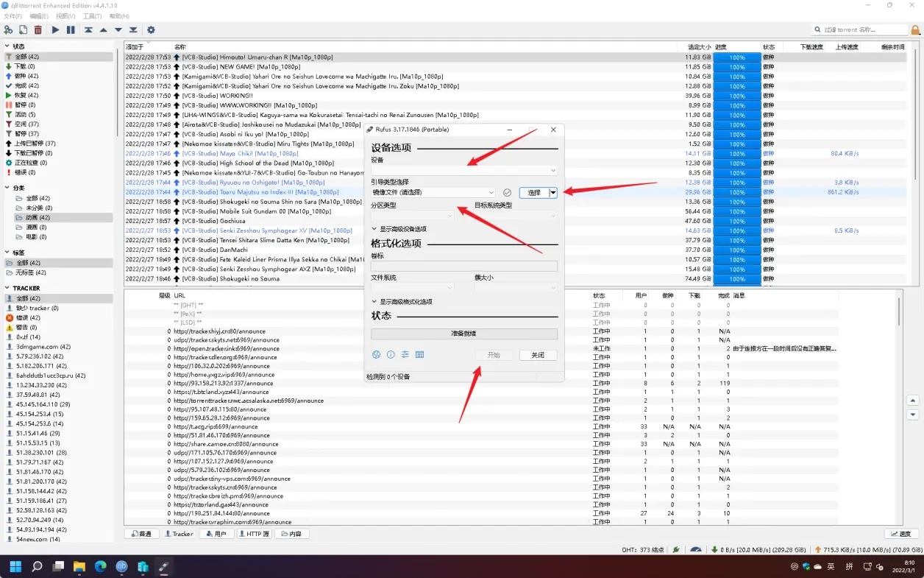The width and height of the screenshot is (924, 578).
Task: Click the add torrent file toolbar icon
Action: (x=23, y=30)
